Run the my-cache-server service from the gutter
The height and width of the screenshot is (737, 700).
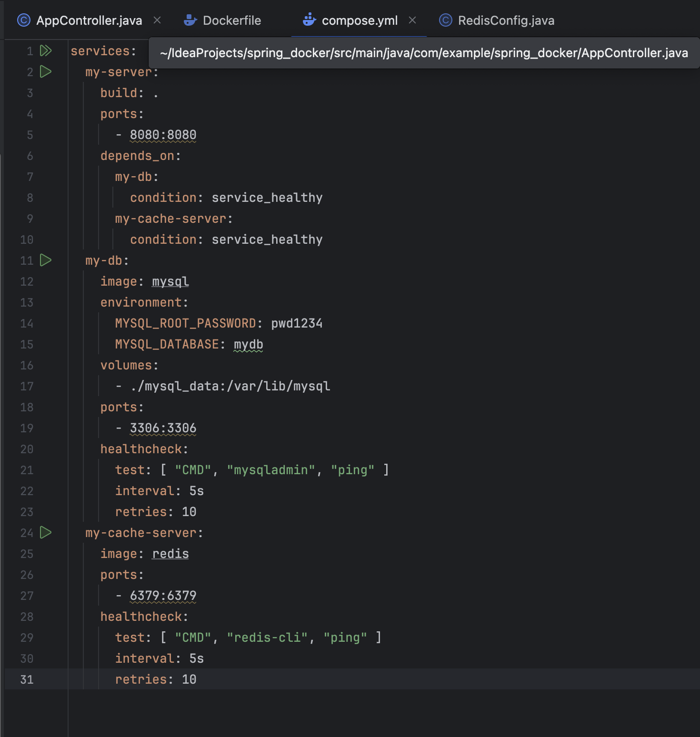point(45,533)
